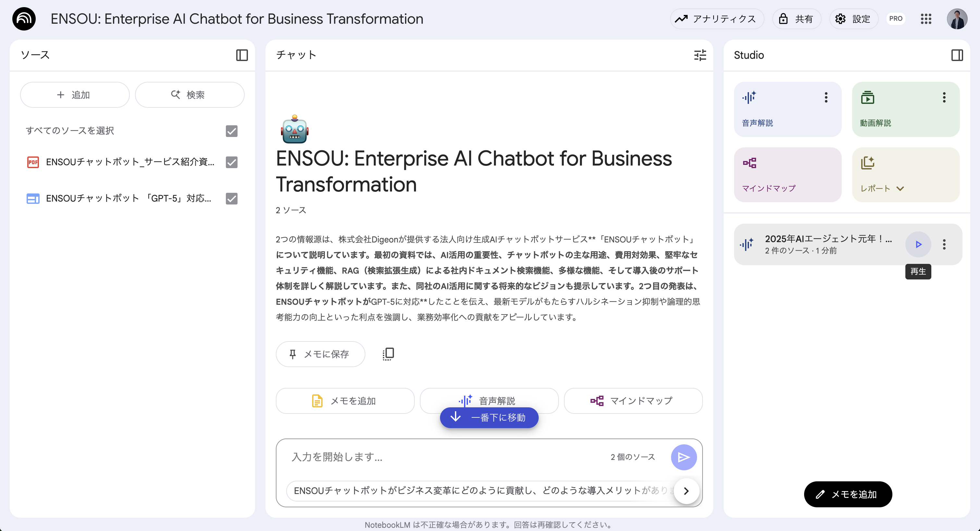Open the アナリティクス button
The height and width of the screenshot is (531, 980).
click(717, 19)
